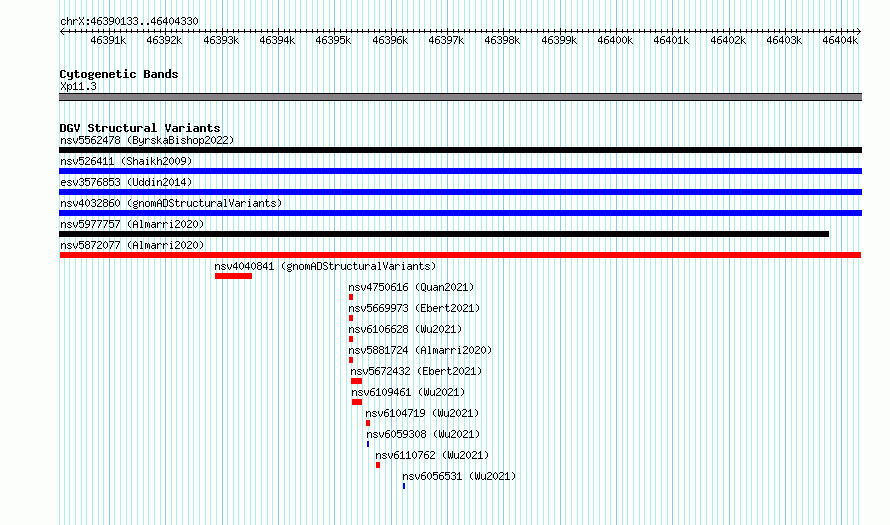The image size is (890, 525).
Task: Click the 46393k ruler tick label
Action: (x=221, y=40)
